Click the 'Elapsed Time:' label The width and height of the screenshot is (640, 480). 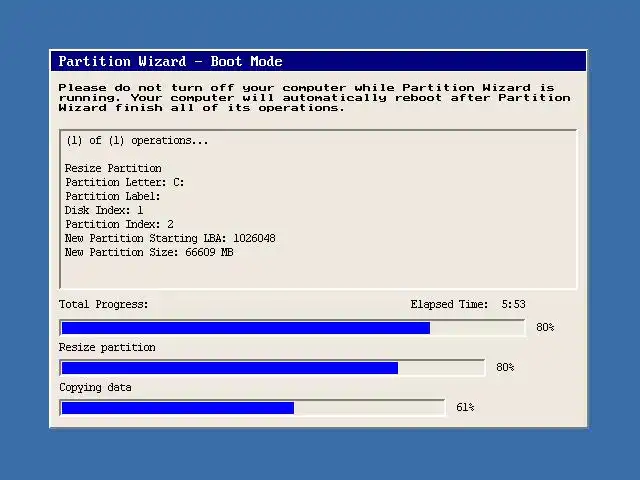pos(449,304)
